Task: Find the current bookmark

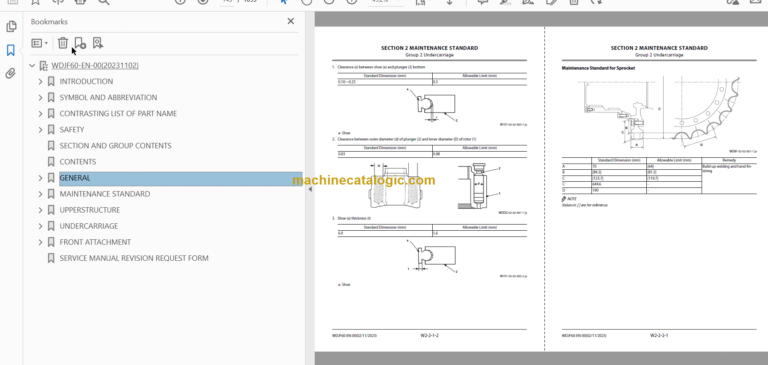Action: point(98,43)
